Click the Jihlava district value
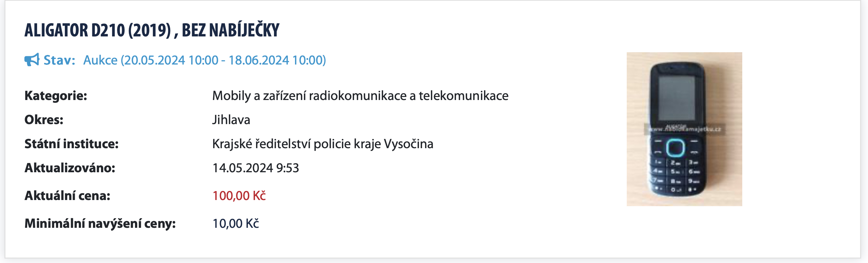Viewport: 868px width, 263px height. 231,120
